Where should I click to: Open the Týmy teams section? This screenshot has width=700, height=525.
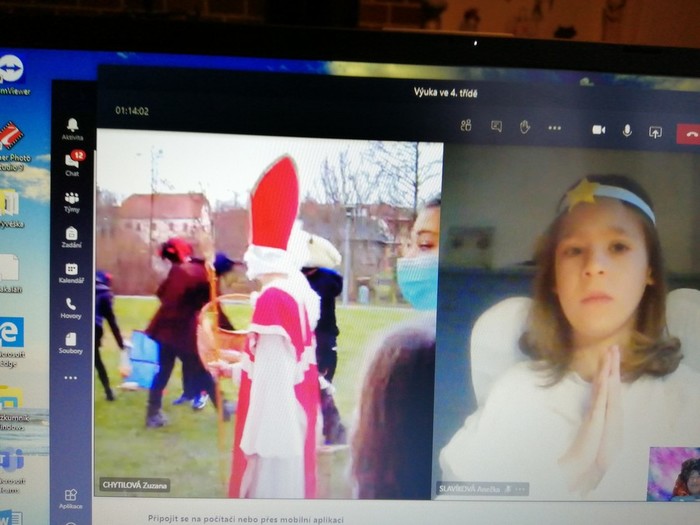(x=72, y=202)
